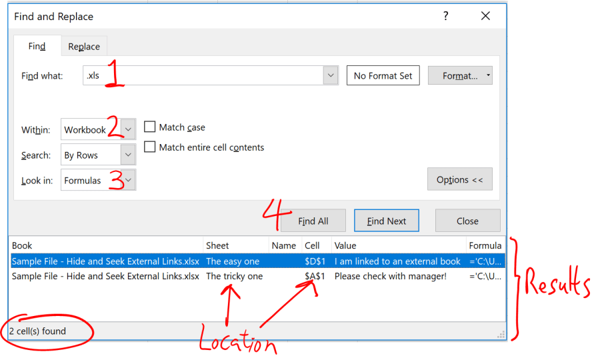600x364 pixels.
Task: Open the Search By Rows dropdown
Action: click(x=129, y=155)
